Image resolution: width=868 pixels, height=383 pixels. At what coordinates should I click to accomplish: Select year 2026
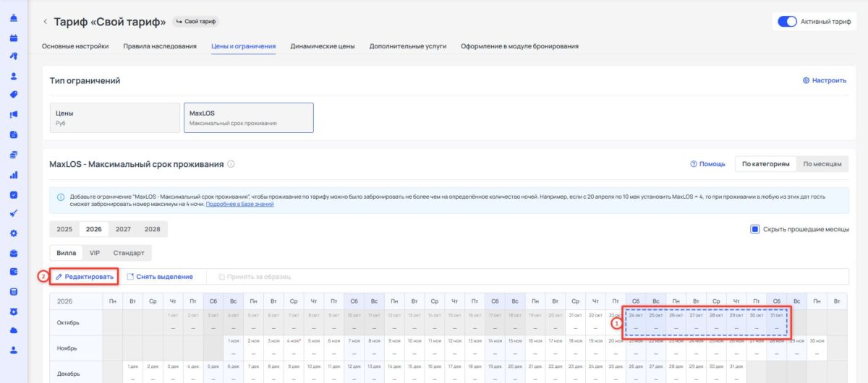(94, 229)
